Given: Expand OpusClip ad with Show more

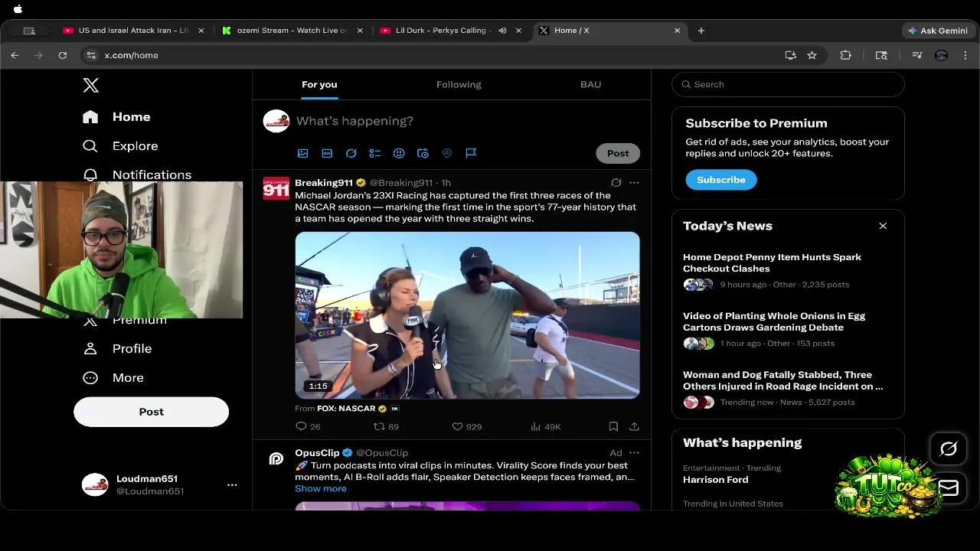Looking at the screenshot, I should [x=321, y=488].
